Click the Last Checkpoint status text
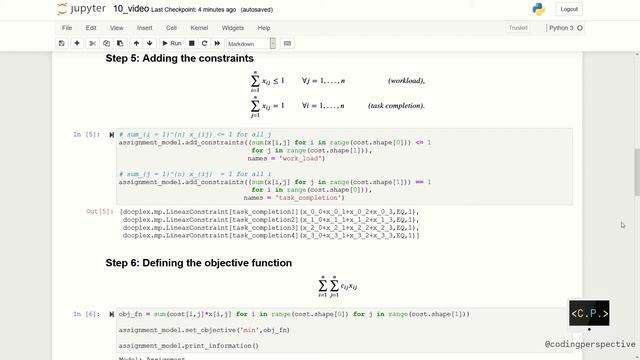This screenshot has width=640, height=360. pyautogui.click(x=193, y=9)
